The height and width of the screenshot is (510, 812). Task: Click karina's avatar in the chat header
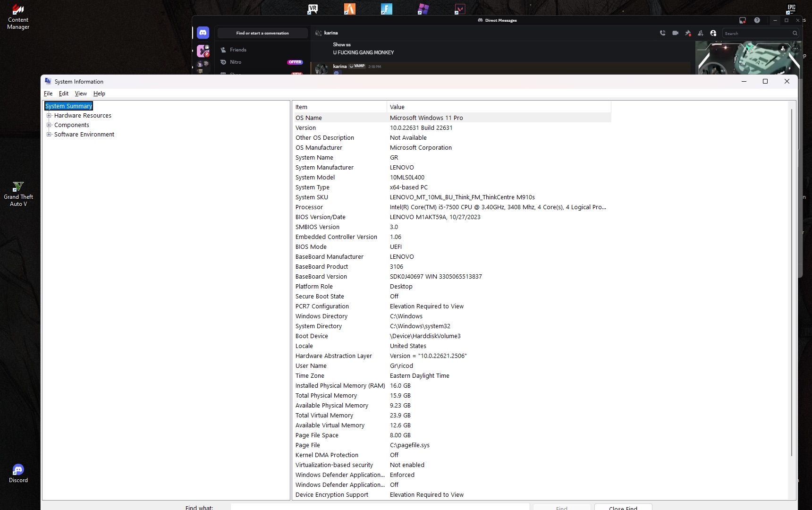(319, 33)
